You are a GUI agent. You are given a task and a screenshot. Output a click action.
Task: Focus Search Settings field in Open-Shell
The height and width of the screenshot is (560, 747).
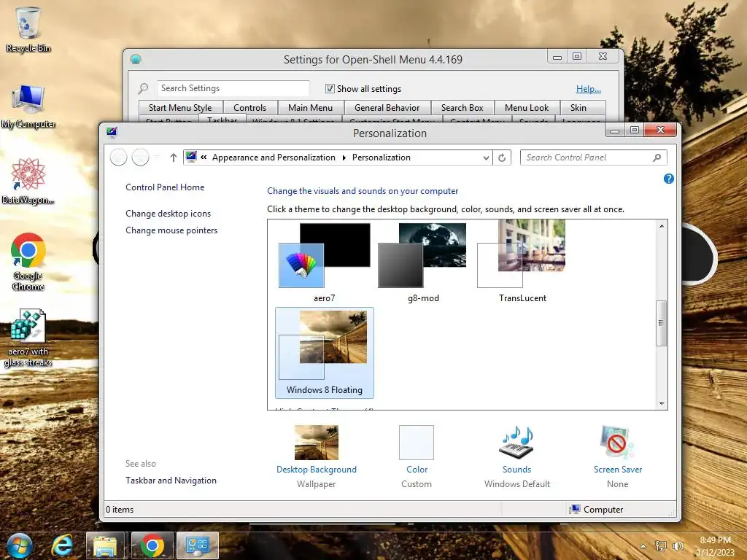pyautogui.click(x=233, y=88)
